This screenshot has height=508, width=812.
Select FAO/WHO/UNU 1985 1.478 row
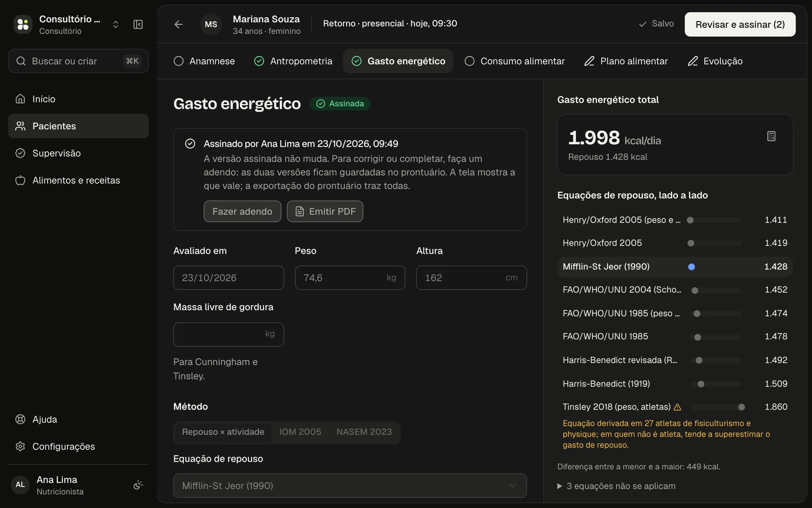[x=675, y=337]
